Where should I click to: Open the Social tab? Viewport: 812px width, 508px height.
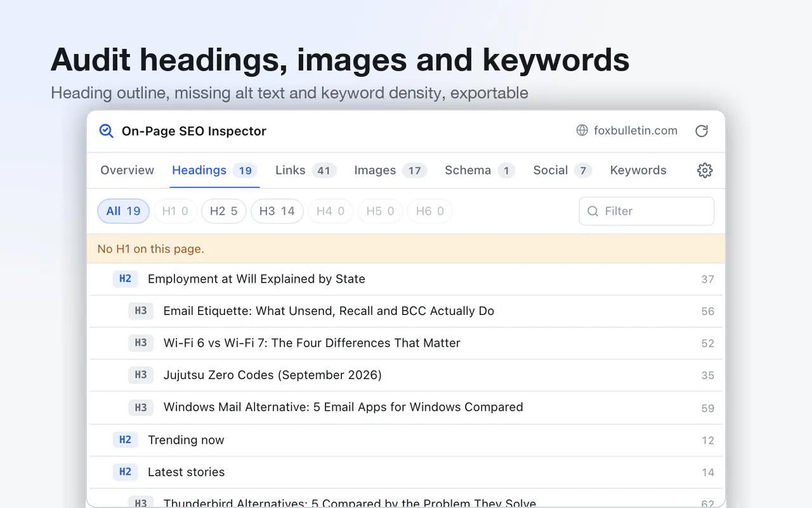pos(563,170)
